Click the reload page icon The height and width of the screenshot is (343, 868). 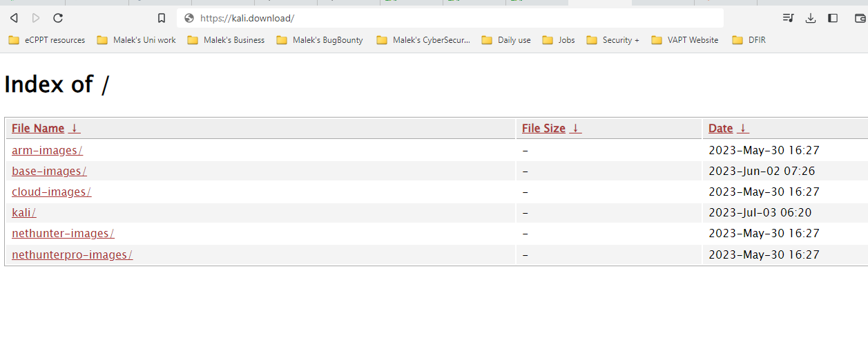pos(58,18)
